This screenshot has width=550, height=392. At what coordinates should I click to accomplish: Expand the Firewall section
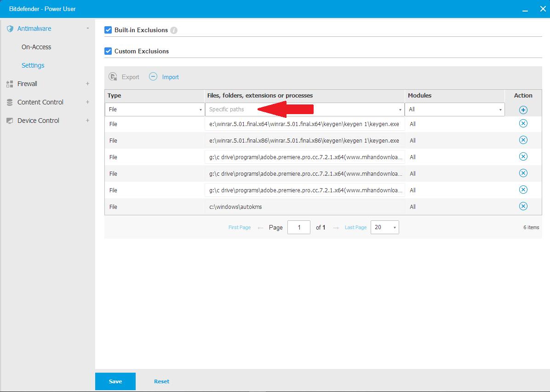coord(88,84)
